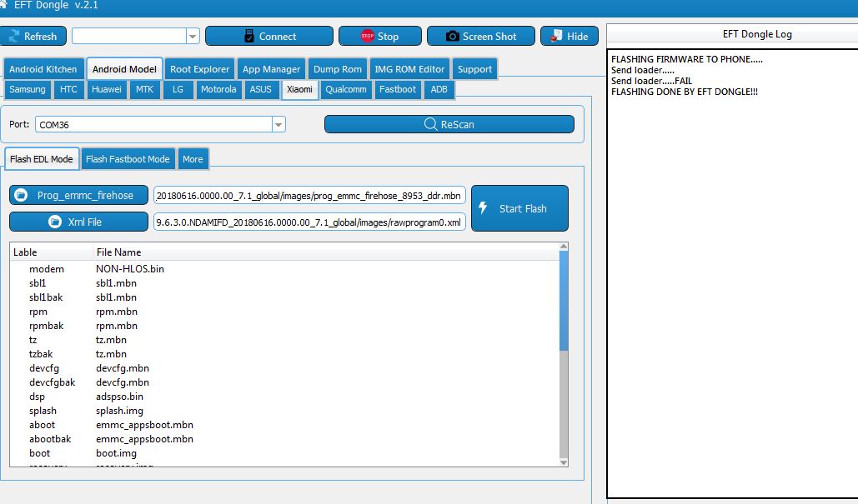Screen dimensions: 858x504
Task: Click the partition list scroll down arrow
Action: point(564,462)
